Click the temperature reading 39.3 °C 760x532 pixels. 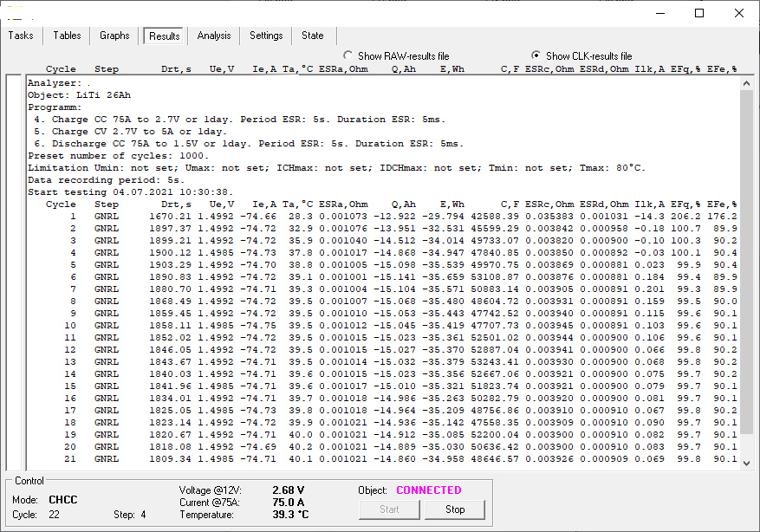point(290,515)
